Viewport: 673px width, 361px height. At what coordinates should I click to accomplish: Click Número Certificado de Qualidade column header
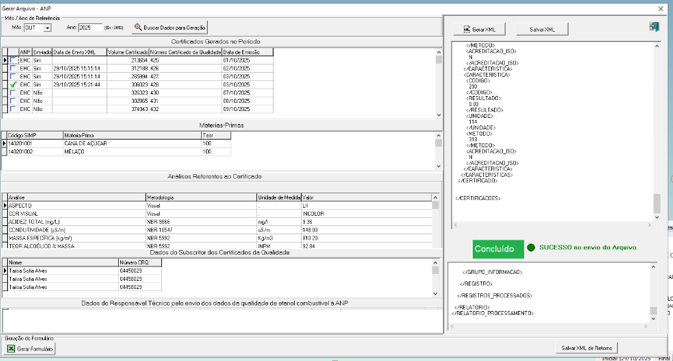[185, 52]
